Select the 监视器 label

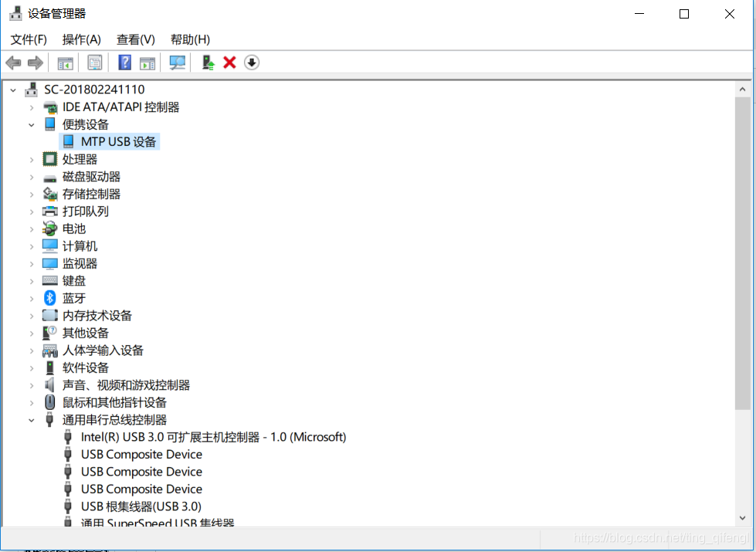[x=80, y=263]
